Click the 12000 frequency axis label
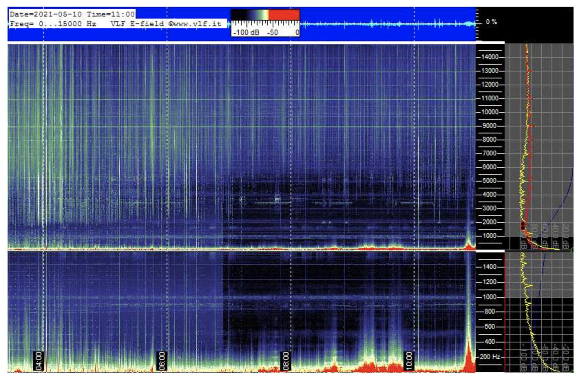 490,85
